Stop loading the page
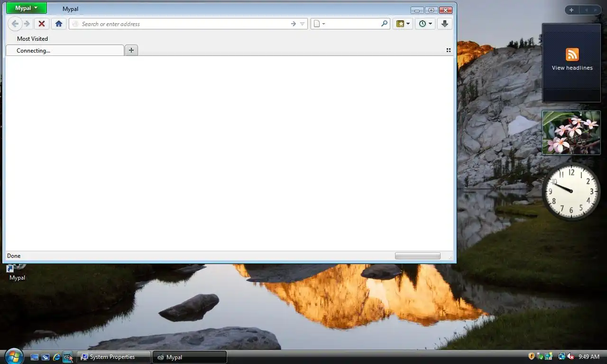 pyautogui.click(x=42, y=24)
